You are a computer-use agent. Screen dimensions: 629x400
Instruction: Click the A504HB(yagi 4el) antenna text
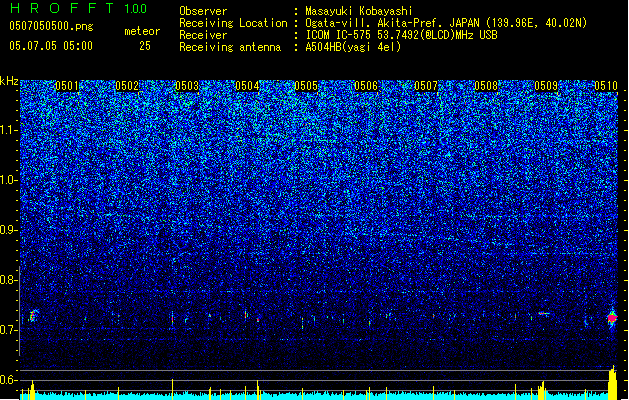353,47
